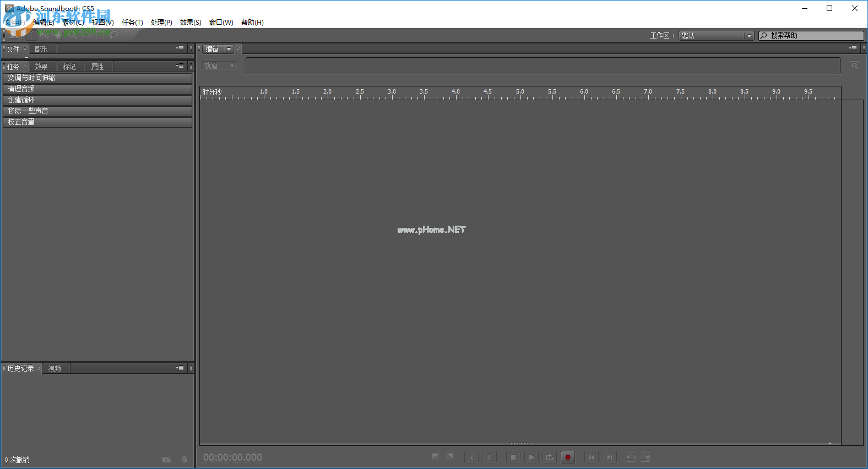The image size is (868, 469).
Task: Open the 视图(V) menu
Action: (x=103, y=23)
